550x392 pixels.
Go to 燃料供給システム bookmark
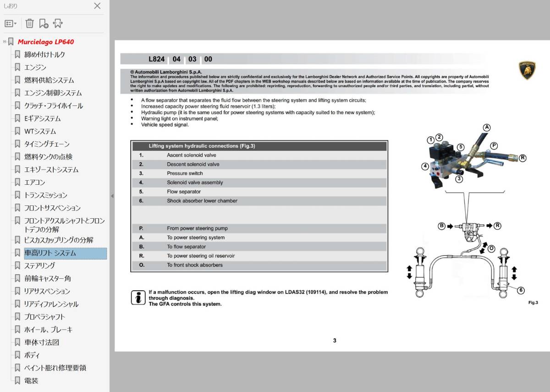49,80
